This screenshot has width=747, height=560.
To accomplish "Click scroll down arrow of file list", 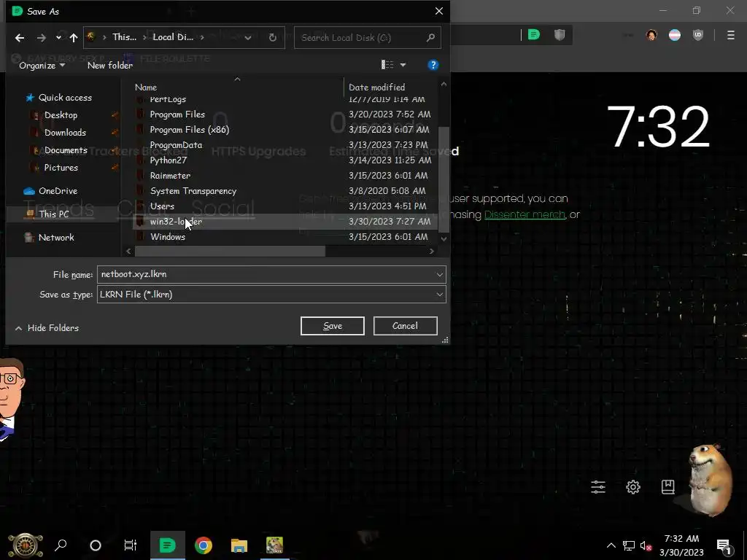I will 444,238.
